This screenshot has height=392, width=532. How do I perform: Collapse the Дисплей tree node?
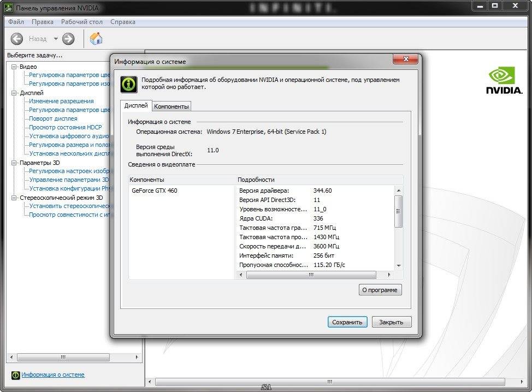14,93
